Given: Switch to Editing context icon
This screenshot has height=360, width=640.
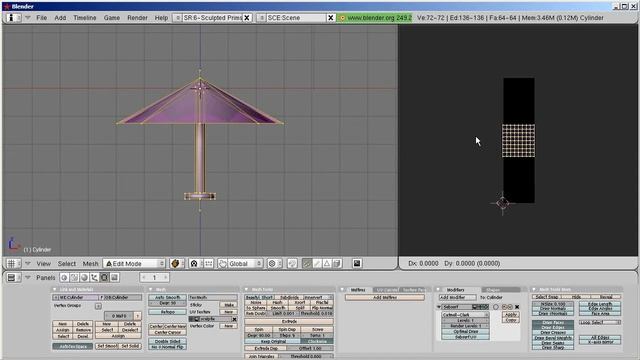Looking at the screenshot, I should (x=104, y=278).
